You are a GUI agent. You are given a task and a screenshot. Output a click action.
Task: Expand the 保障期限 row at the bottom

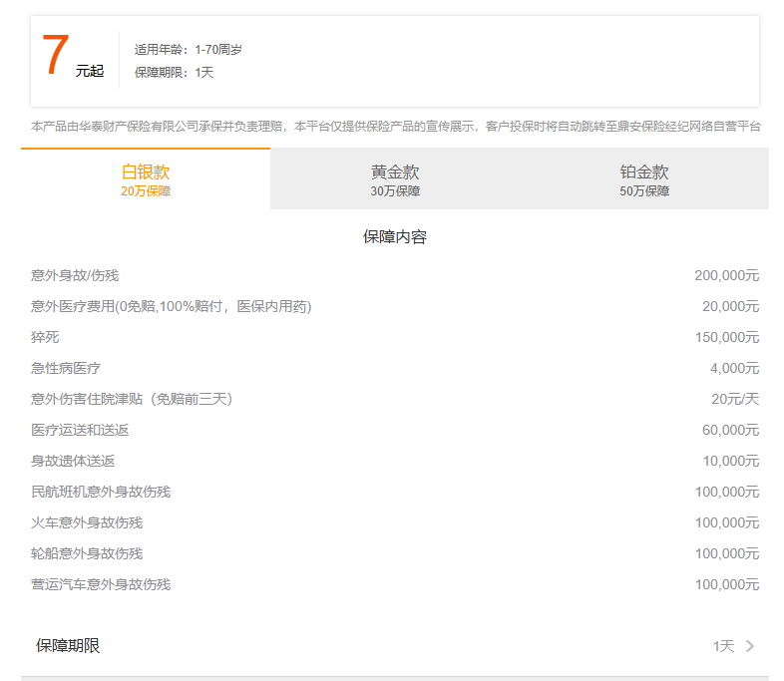click(x=68, y=646)
